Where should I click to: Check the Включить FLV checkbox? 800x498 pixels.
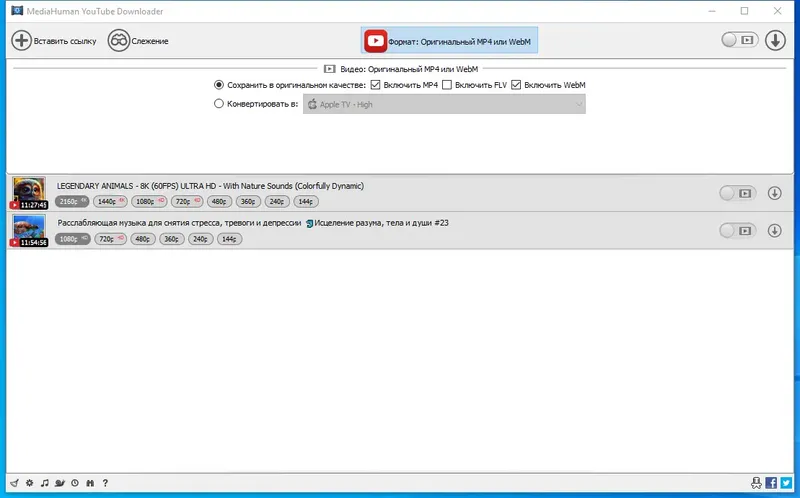(447, 85)
